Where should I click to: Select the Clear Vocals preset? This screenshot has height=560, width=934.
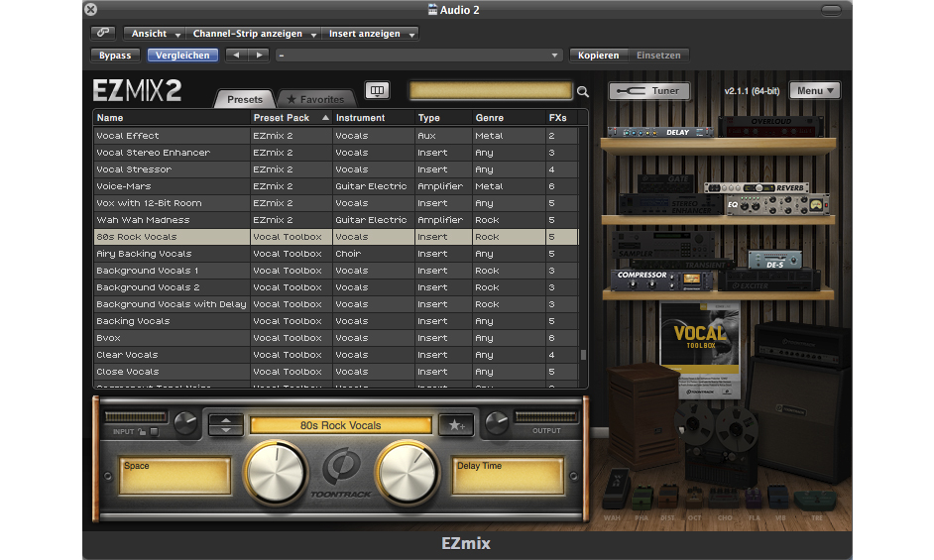[x=336, y=355]
